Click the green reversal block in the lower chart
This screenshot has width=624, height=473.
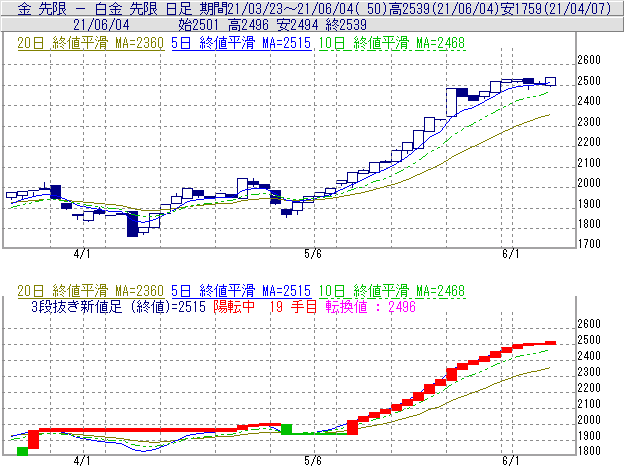[x=287, y=429]
